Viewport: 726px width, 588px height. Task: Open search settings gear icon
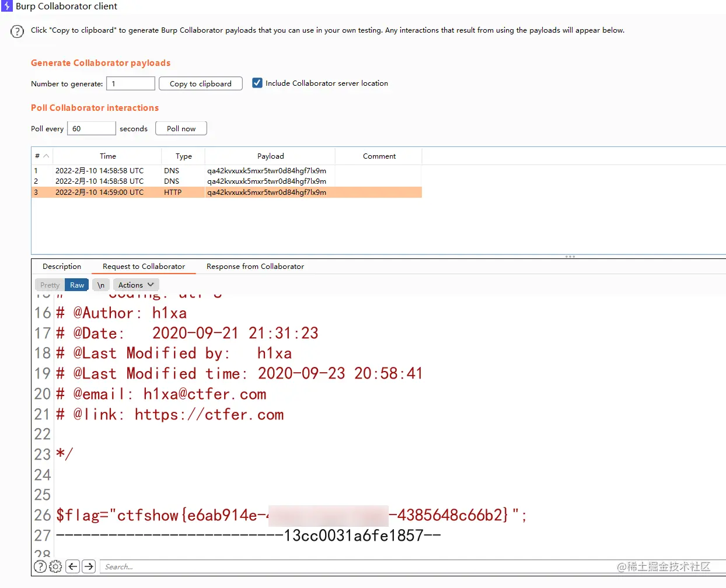point(55,566)
